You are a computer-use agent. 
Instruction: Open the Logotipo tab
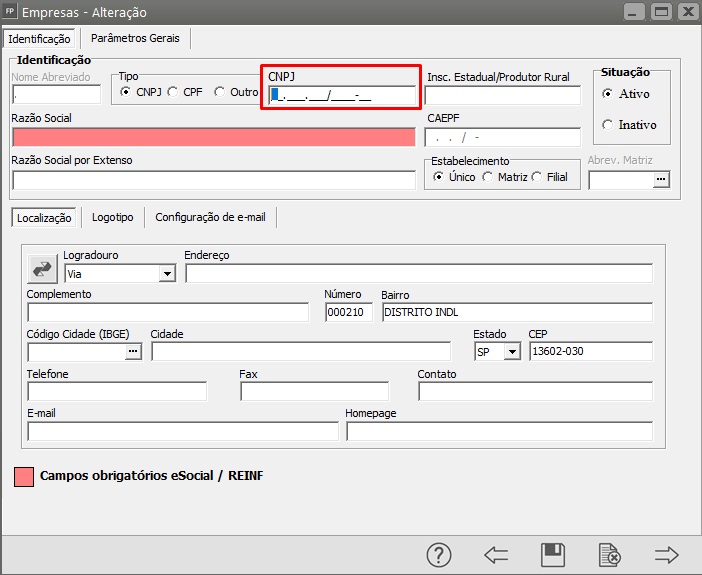tap(112, 217)
